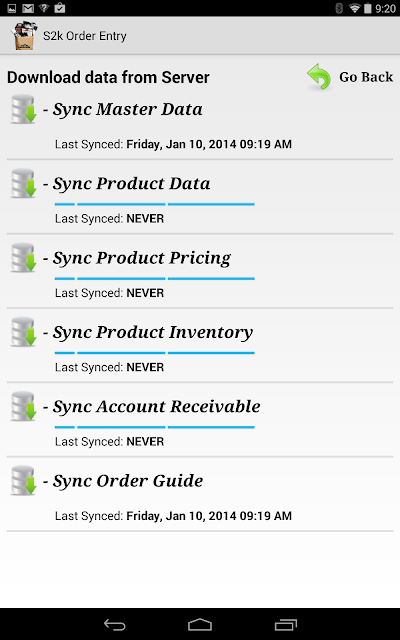
Task: Click the Go Back text link
Action: tap(366, 77)
